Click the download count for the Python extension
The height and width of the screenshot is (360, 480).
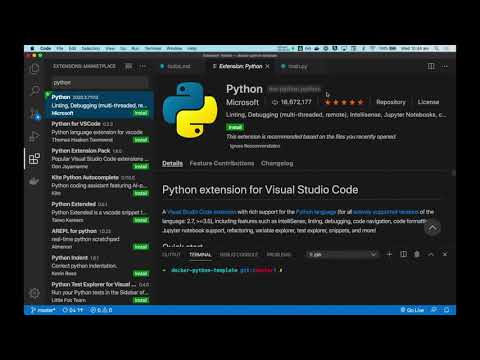point(292,102)
